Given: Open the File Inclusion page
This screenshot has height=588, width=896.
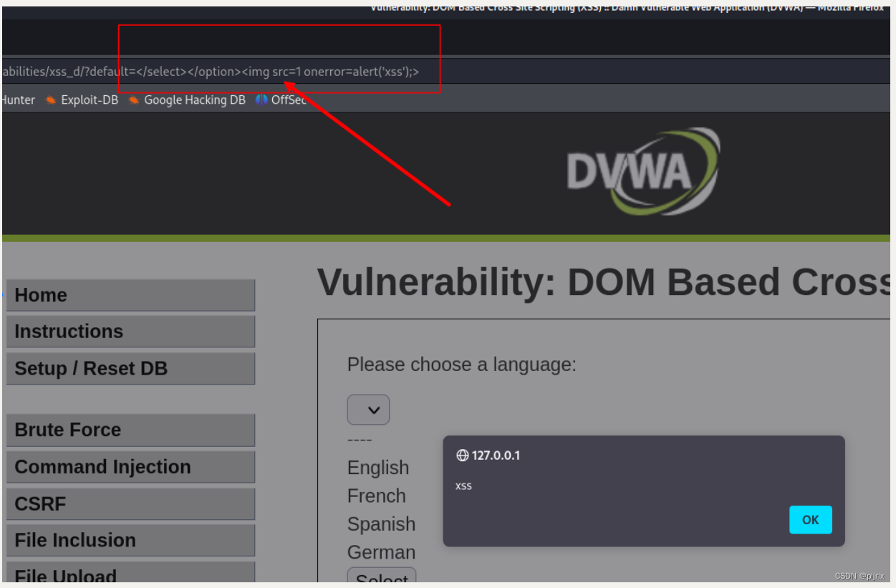Looking at the screenshot, I should [x=130, y=540].
